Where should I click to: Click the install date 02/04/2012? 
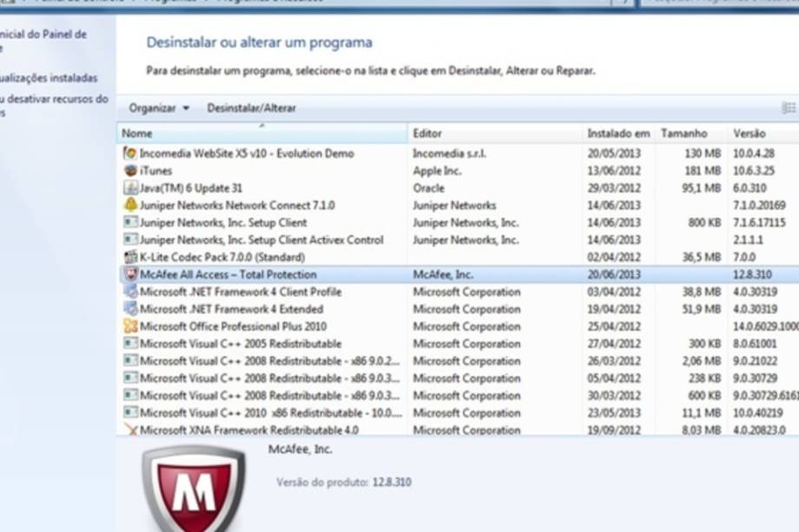[x=613, y=257]
